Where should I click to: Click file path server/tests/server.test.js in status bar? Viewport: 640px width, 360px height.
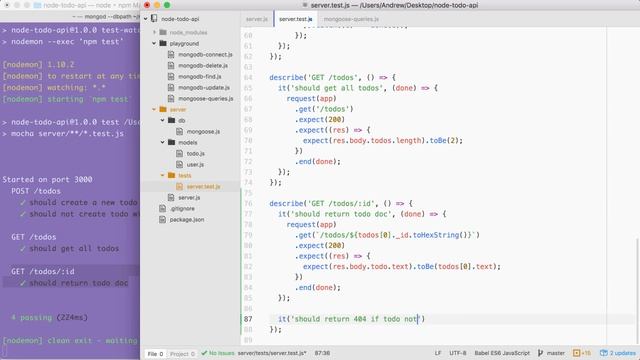[272, 353]
